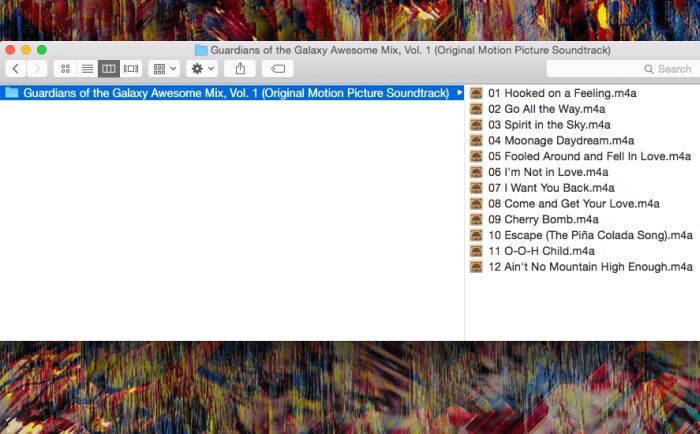Viewport: 700px width, 434px height.
Task: Select 01 Hooked on a Feeling.m4a
Action: (x=562, y=93)
